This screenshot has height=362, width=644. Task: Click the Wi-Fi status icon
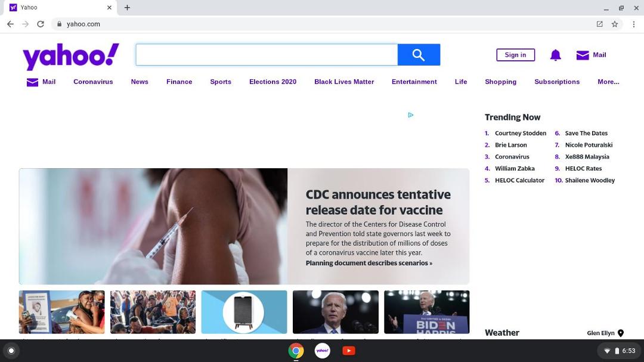(x=606, y=351)
